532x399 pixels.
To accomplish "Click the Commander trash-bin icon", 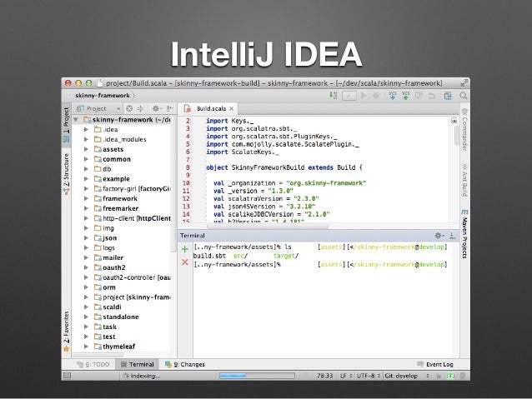I will pyautogui.click(x=464, y=112).
